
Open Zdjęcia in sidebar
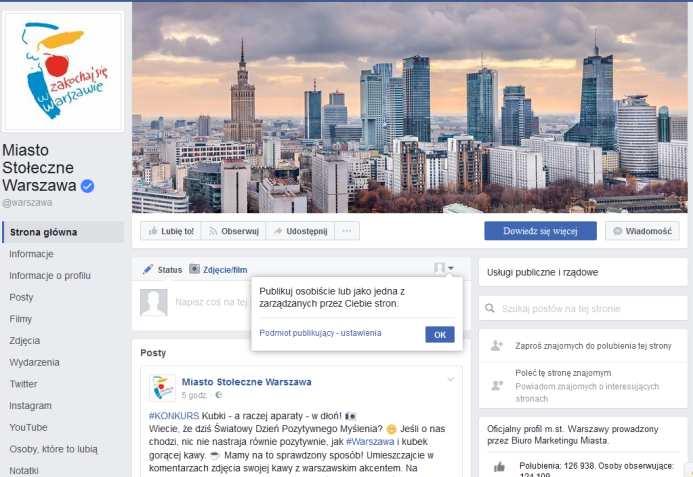pyautogui.click(x=25, y=340)
